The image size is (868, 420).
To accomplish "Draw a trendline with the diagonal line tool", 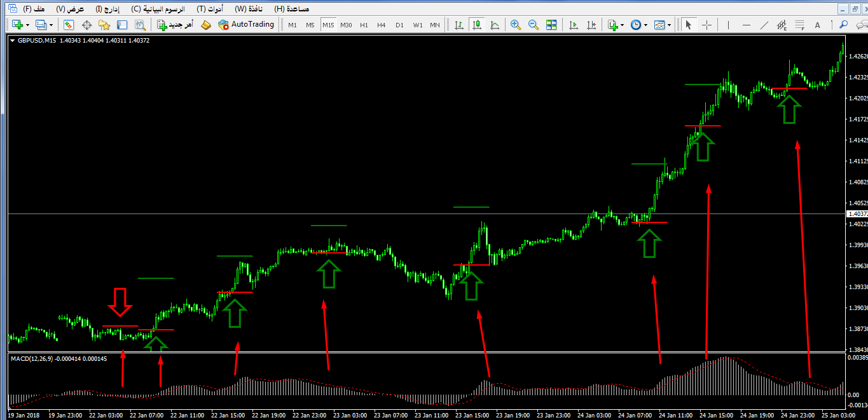I will 764,25.
